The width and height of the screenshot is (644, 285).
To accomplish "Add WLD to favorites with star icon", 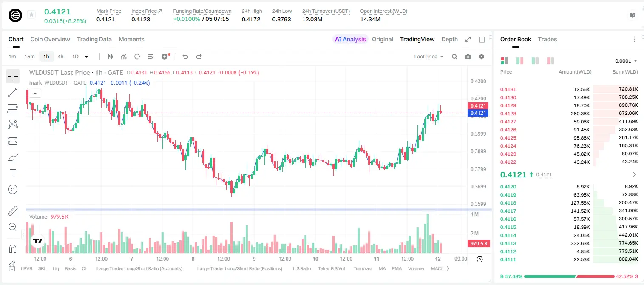I will click(x=31, y=15).
